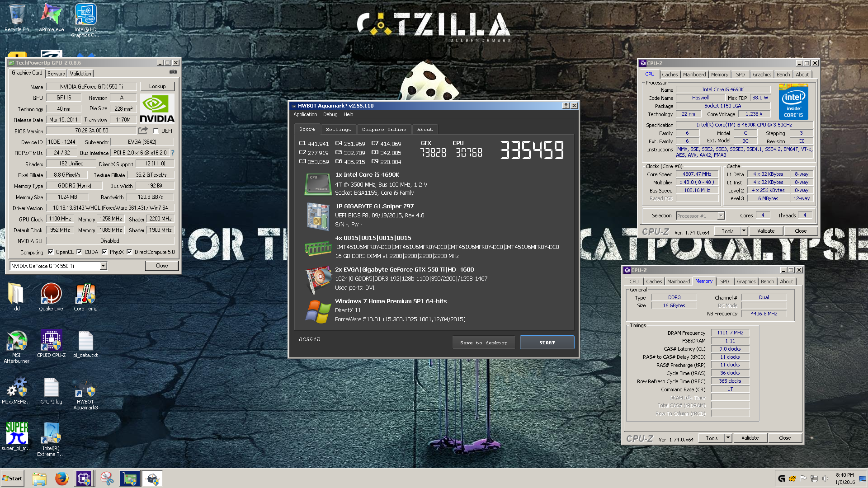Open the Help menu in Aquamark
The width and height of the screenshot is (868, 488).
(x=348, y=115)
